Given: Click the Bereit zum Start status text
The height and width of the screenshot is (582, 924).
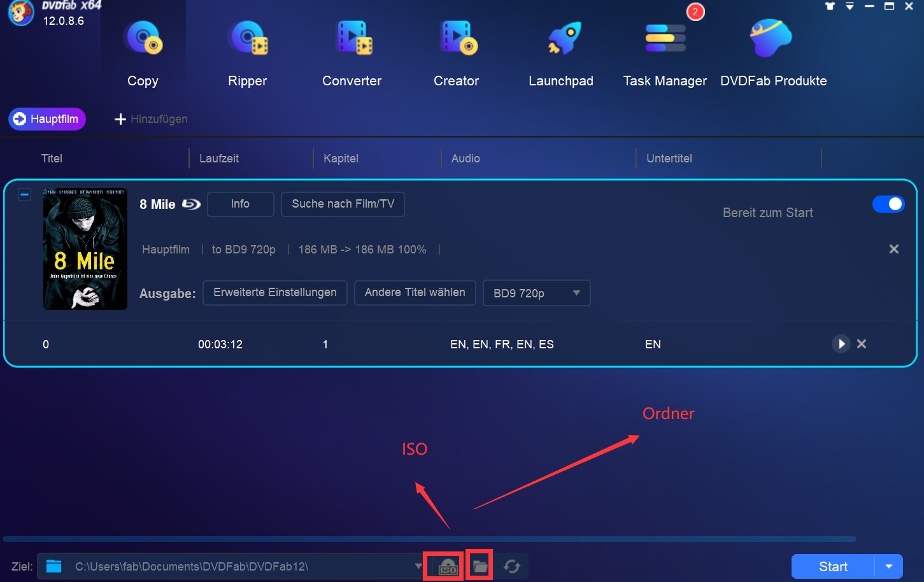Looking at the screenshot, I should pyautogui.click(x=768, y=213).
